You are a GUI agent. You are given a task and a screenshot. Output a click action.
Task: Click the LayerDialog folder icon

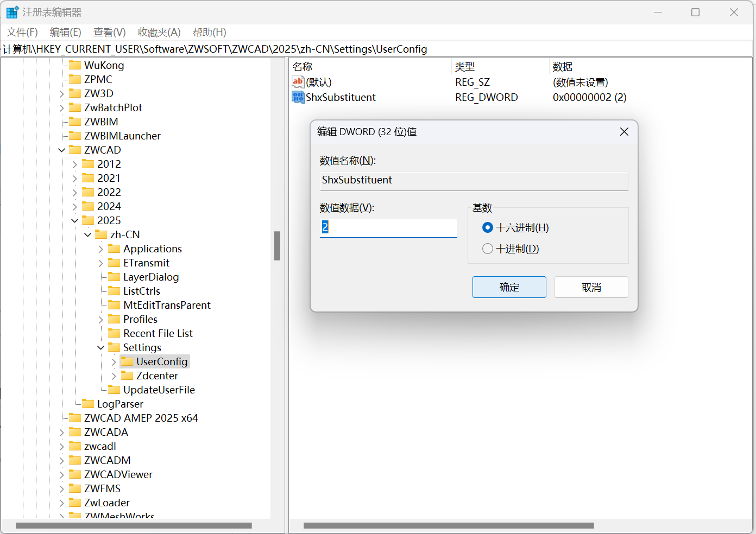coord(114,277)
